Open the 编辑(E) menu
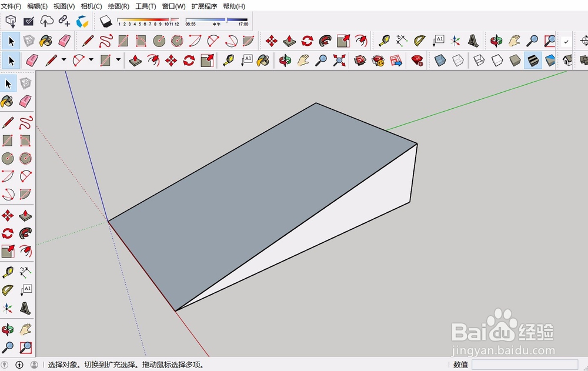The height and width of the screenshot is (371, 588). click(x=38, y=6)
